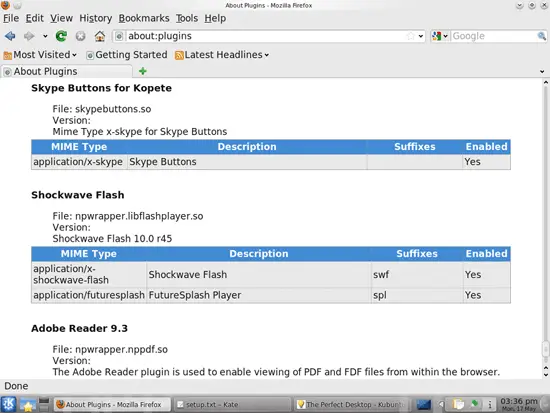Image resolution: width=550 pixels, height=413 pixels.
Task: Click the Skype Buttons description cell
Action: pyautogui.click(x=247, y=162)
